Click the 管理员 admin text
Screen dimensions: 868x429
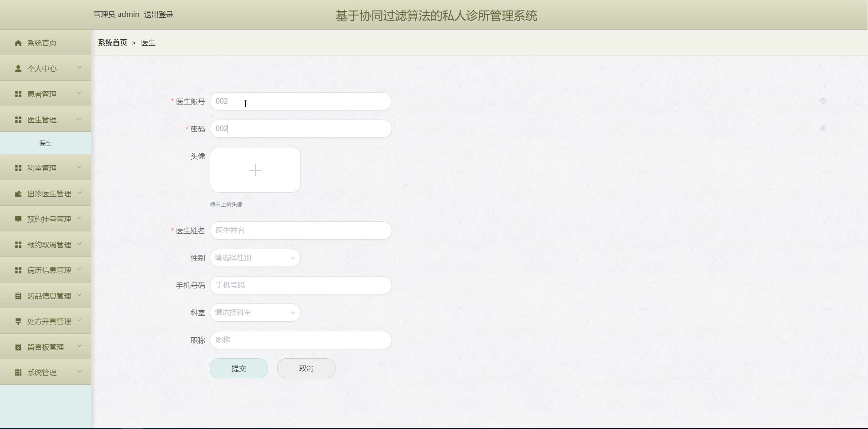116,15
